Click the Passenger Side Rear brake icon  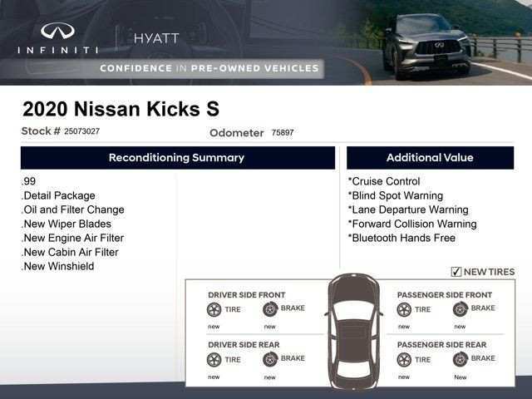click(x=461, y=359)
